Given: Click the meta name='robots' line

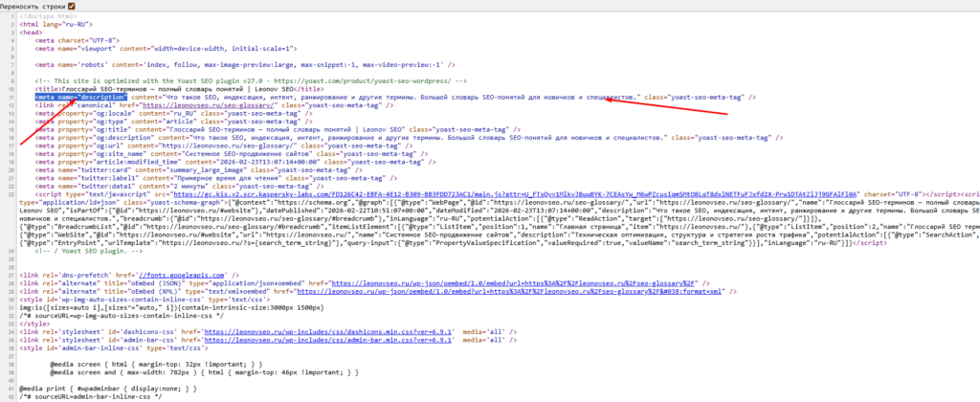Looking at the screenshot, I should 245,64.
